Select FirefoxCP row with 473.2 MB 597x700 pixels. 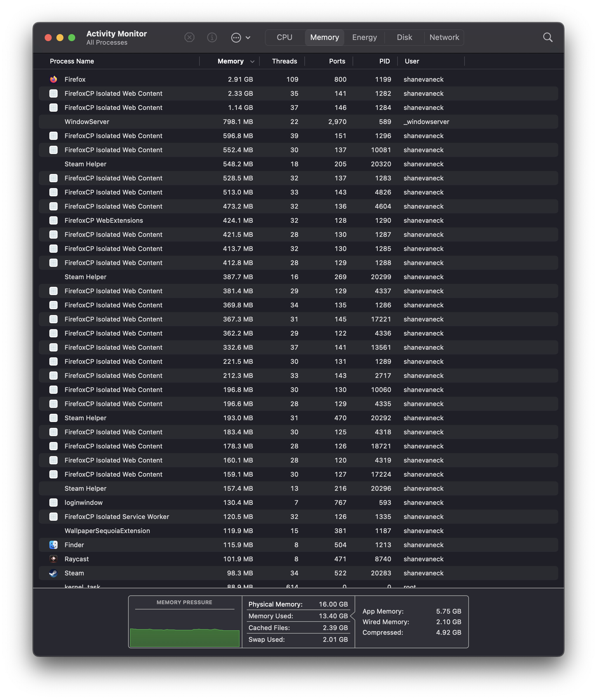pyautogui.click(x=298, y=206)
